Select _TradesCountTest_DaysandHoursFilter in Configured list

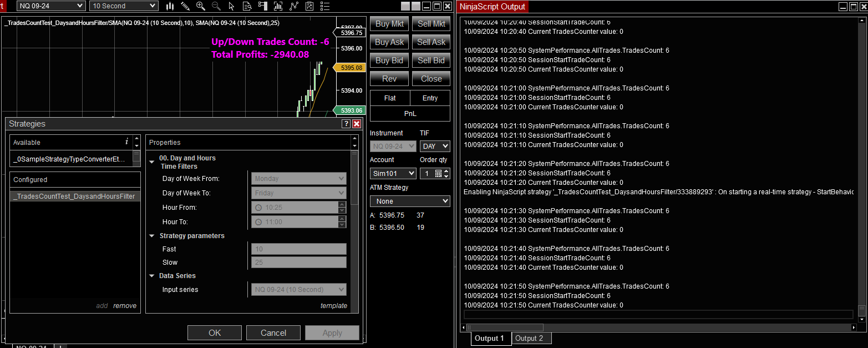[x=75, y=196]
